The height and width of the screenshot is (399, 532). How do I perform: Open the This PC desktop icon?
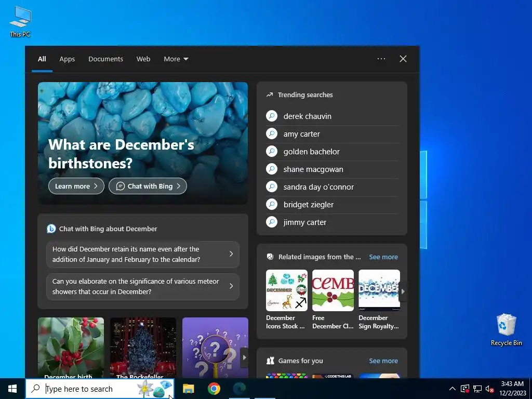coord(20,21)
